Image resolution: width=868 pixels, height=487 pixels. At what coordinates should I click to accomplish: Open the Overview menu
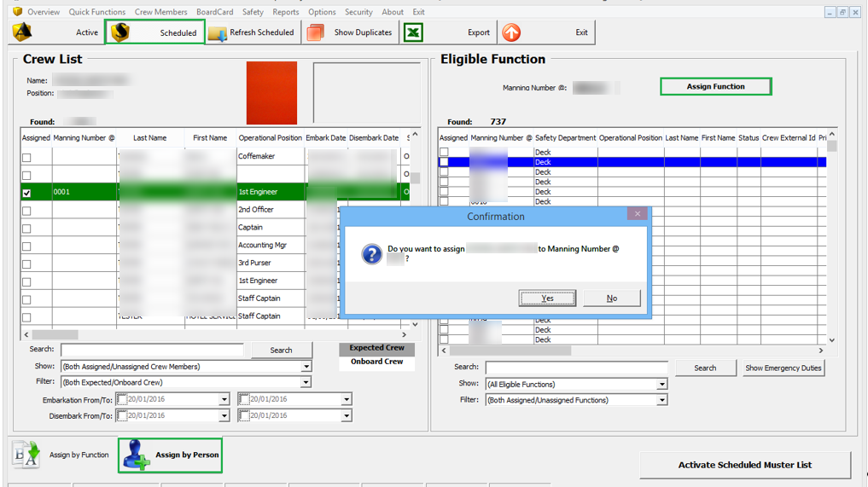click(44, 12)
